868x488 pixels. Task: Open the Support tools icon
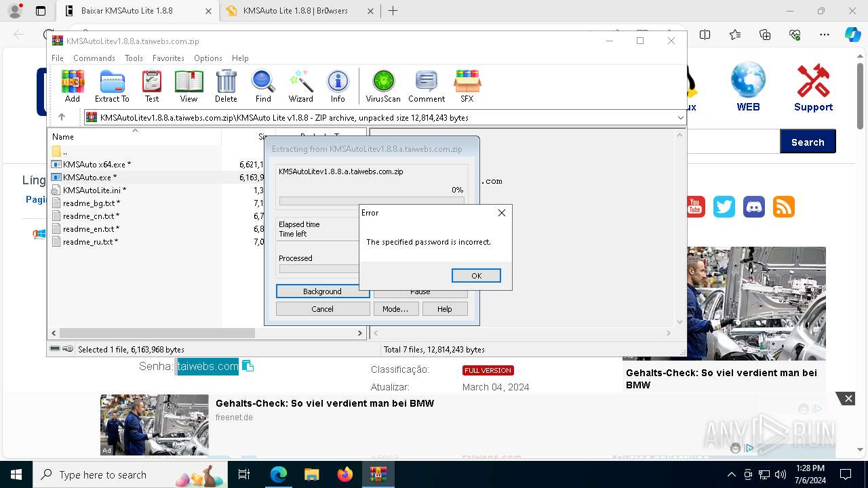[x=813, y=87]
